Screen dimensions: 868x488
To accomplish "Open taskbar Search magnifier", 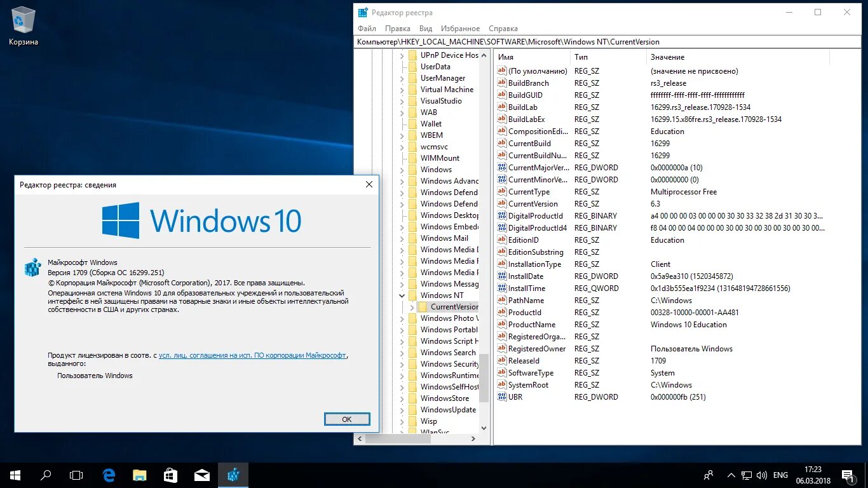I will pos(46,475).
